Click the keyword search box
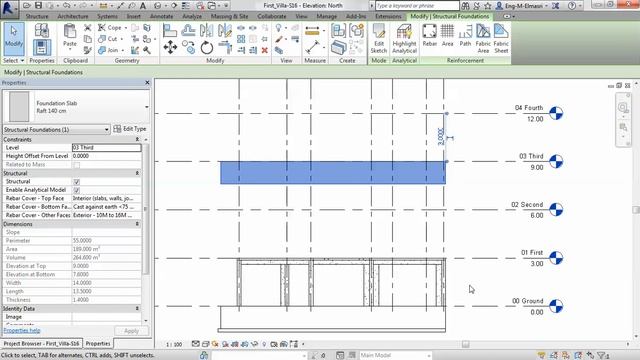The image size is (640, 360). (417, 6)
